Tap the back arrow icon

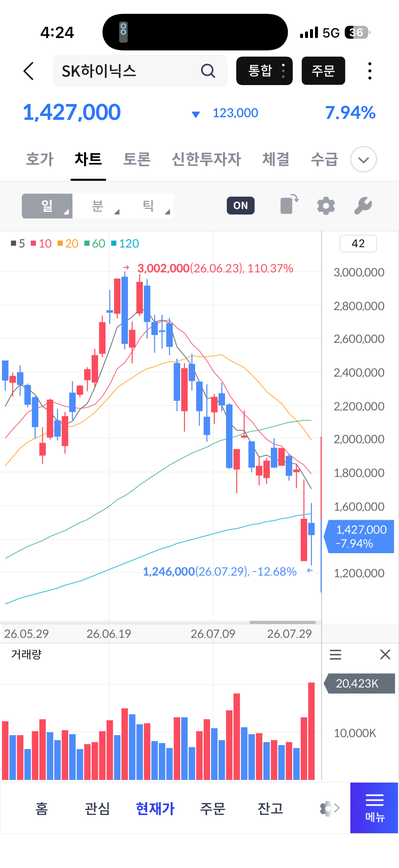coord(29,71)
